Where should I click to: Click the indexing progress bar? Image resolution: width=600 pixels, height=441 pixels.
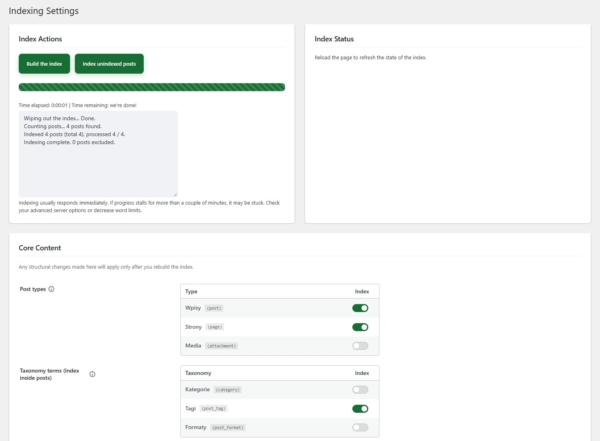coord(152,87)
